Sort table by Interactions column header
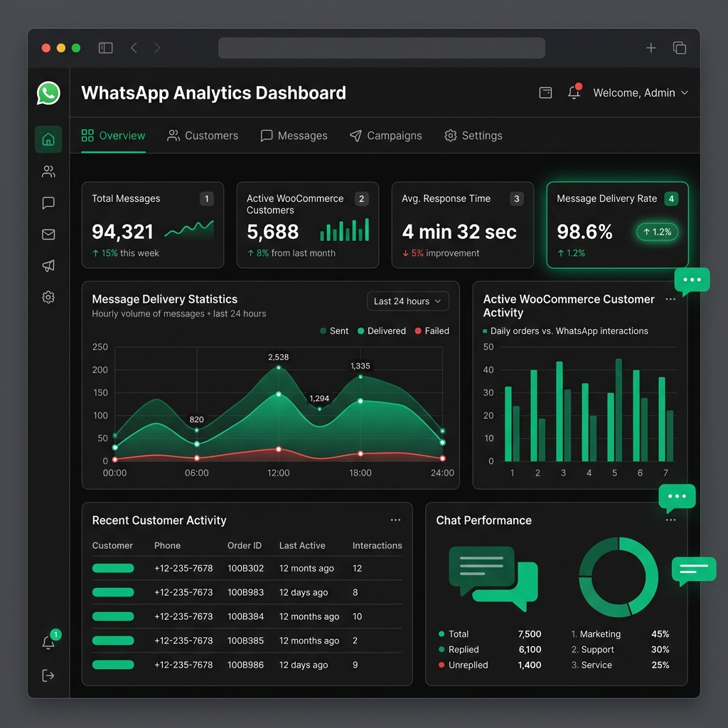The height and width of the screenshot is (728, 728). [x=377, y=545]
